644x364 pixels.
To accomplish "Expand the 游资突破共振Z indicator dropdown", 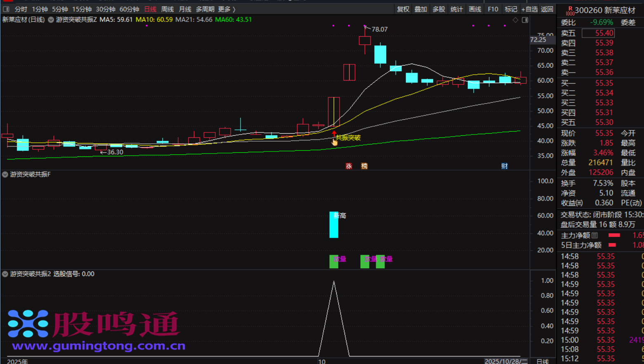I will click(x=51, y=20).
